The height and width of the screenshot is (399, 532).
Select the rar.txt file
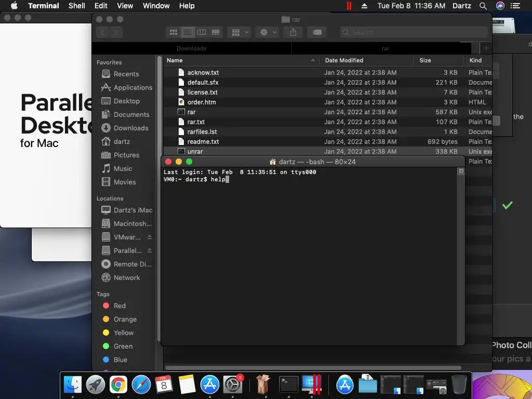point(328,122)
